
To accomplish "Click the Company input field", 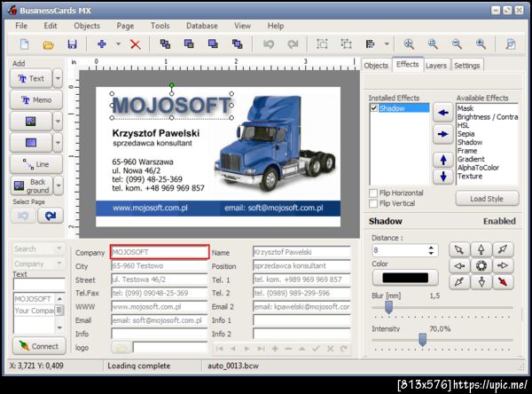I will (x=160, y=252).
